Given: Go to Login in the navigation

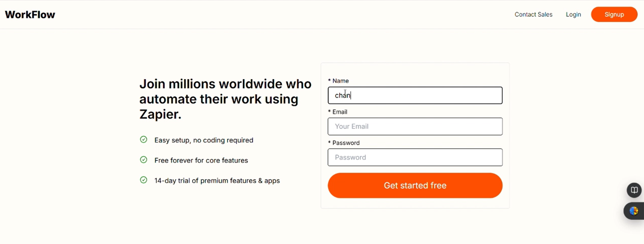Looking at the screenshot, I should click(x=573, y=14).
